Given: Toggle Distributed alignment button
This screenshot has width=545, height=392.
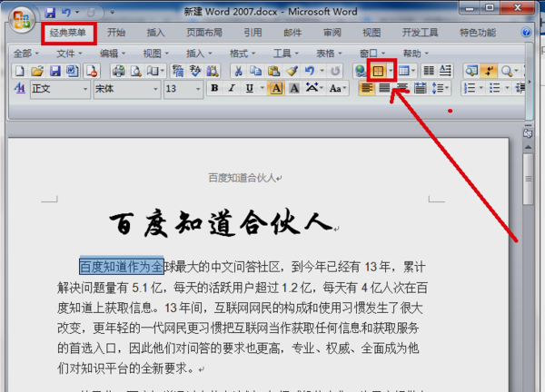Looking at the screenshot, I should [420, 89].
